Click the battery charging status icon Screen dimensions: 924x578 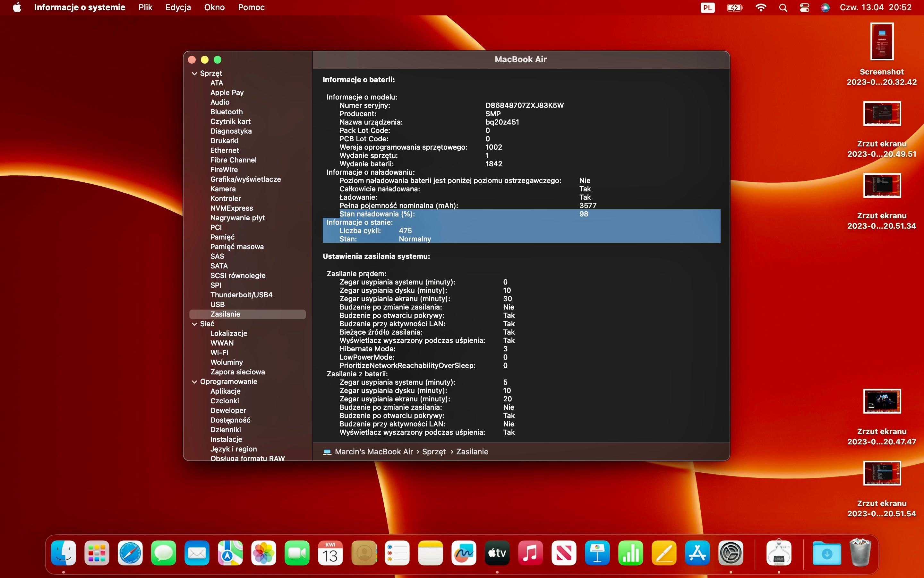coord(735,7)
